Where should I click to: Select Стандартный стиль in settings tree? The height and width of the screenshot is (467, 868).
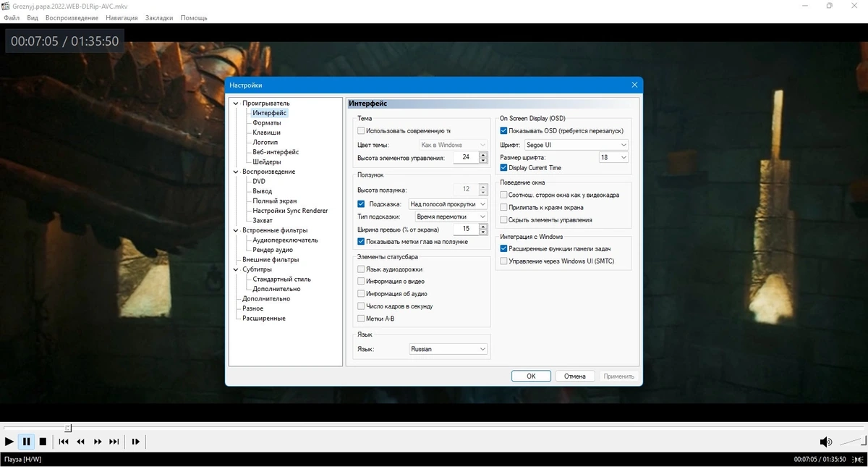[281, 279]
